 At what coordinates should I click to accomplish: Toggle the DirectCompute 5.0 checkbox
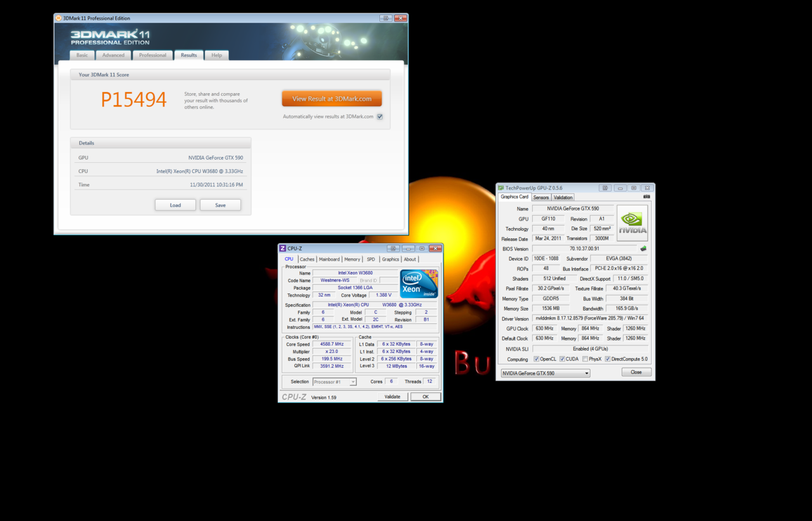(x=607, y=359)
